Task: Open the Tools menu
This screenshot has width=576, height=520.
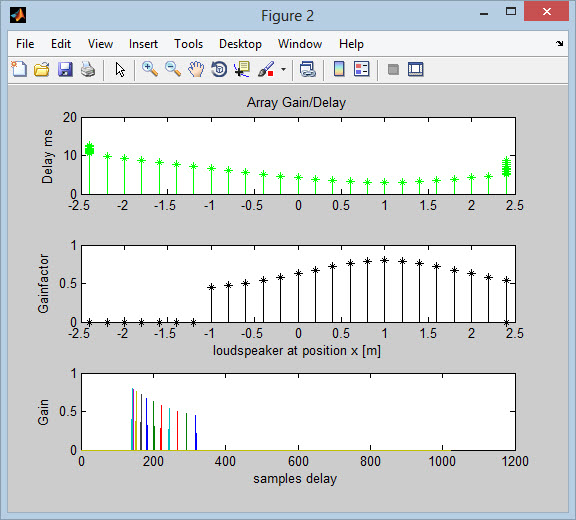Action: (x=188, y=44)
